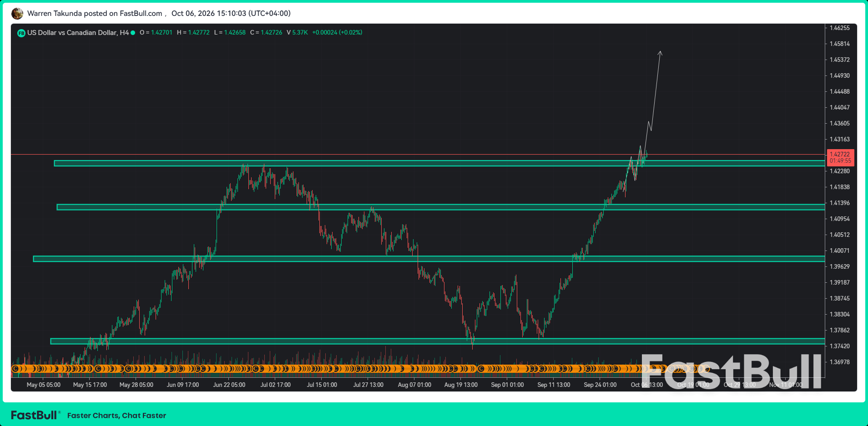Click the 1.40512 price axis label

(x=839, y=235)
